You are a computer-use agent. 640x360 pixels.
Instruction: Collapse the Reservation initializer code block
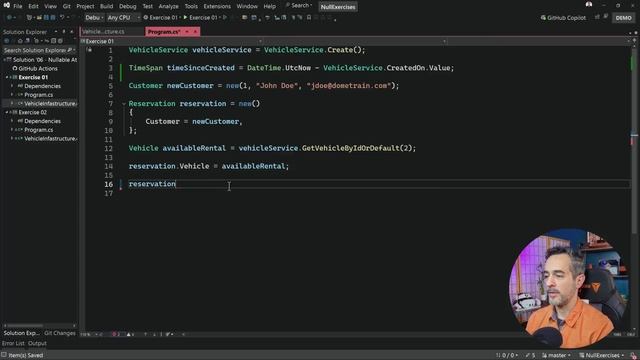click(124, 104)
